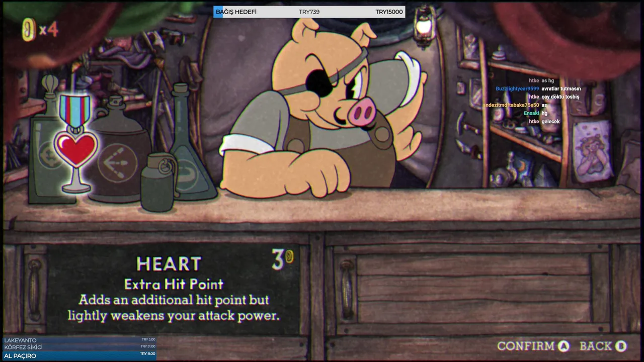Click BACK to leave the shop

tap(596, 346)
